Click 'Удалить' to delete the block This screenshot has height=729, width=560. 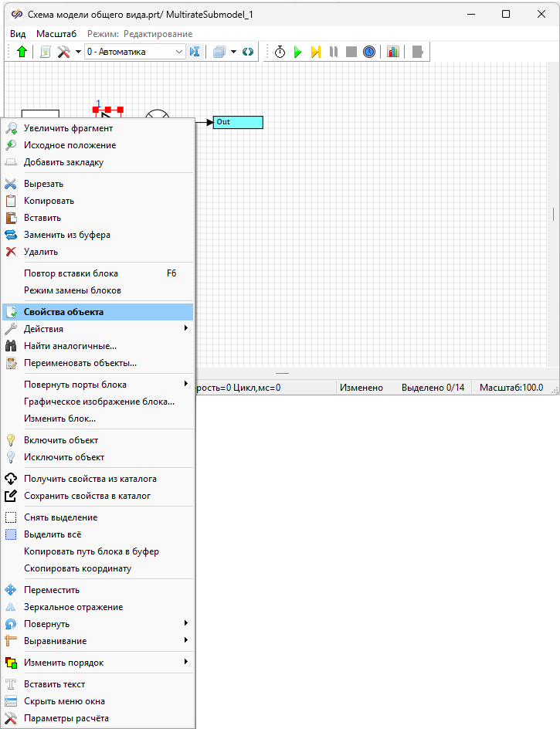(x=41, y=252)
